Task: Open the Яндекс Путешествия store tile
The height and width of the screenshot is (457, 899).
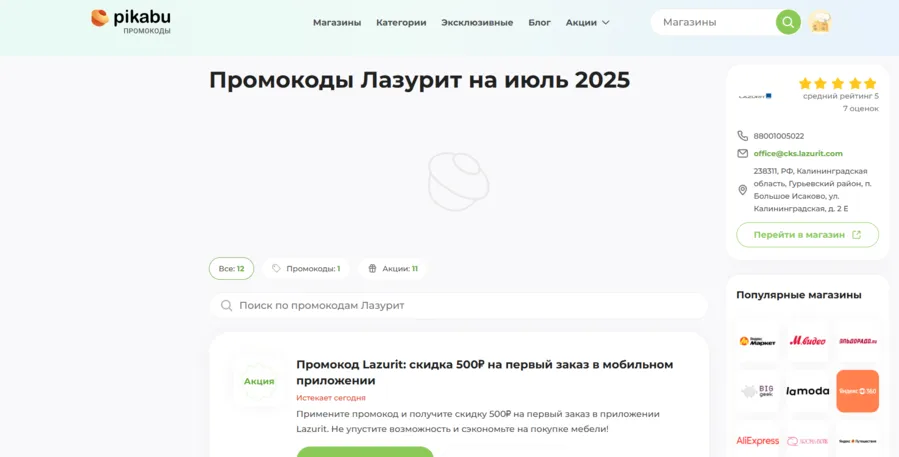Action: [x=858, y=440]
